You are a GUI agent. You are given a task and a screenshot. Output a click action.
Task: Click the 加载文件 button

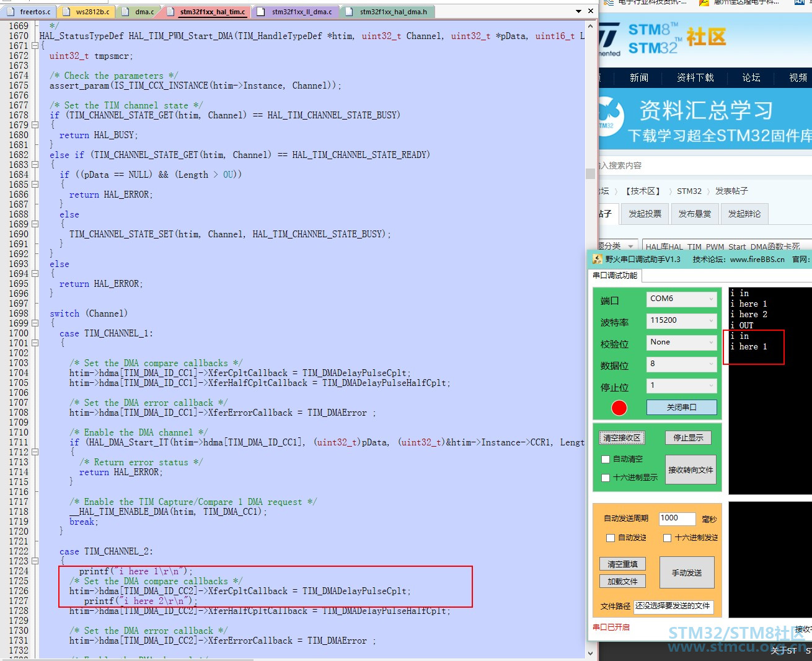click(x=622, y=581)
